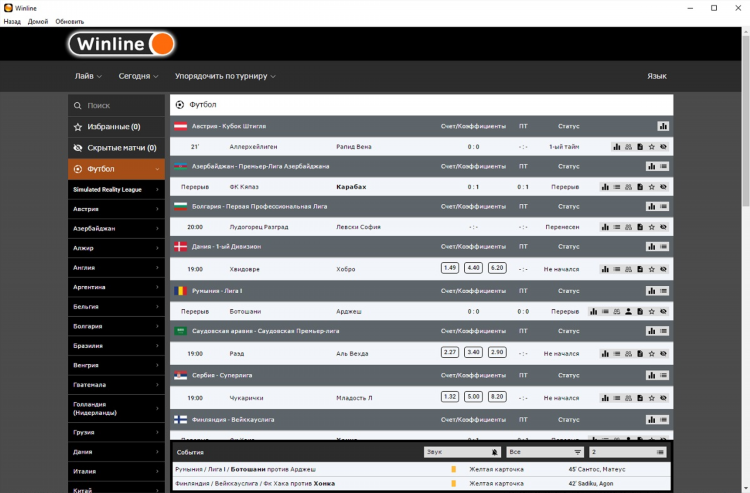Open statistics chart for Раэд vs Аль Вехда

tap(605, 354)
